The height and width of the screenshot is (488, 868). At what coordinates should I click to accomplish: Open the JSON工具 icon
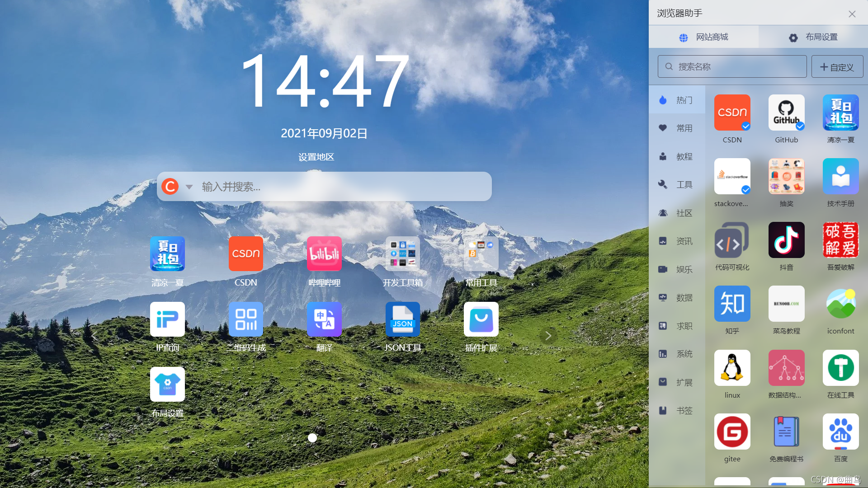pyautogui.click(x=402, y=319)
